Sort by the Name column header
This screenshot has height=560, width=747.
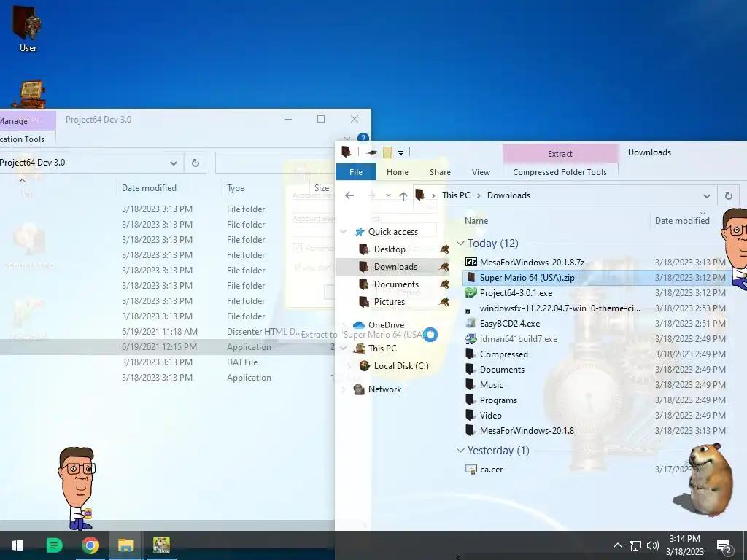(476, 220)
